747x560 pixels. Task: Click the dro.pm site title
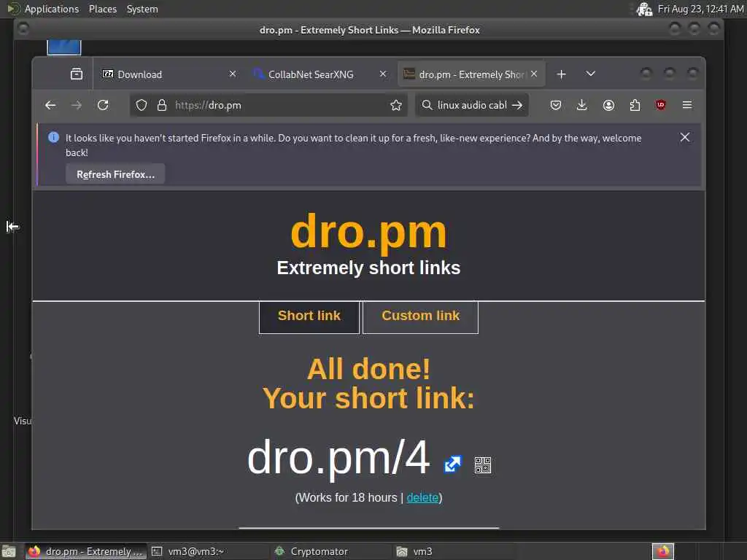pyautogui.click(x=368, y=233)
